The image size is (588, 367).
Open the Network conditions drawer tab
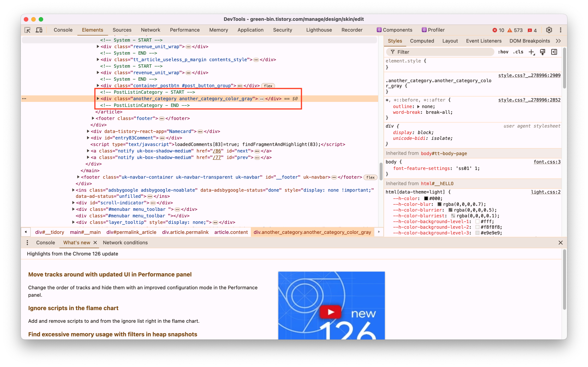point(125,242)
